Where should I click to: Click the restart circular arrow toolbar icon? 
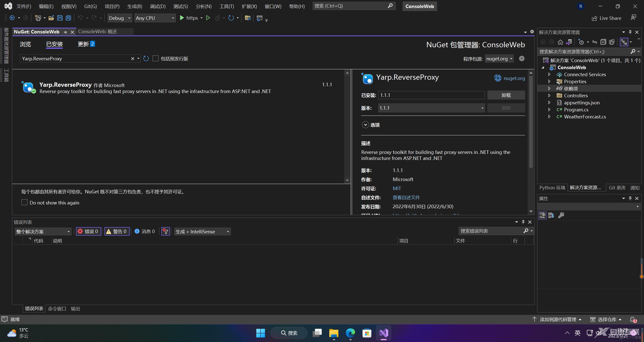[x=231, y=18]
